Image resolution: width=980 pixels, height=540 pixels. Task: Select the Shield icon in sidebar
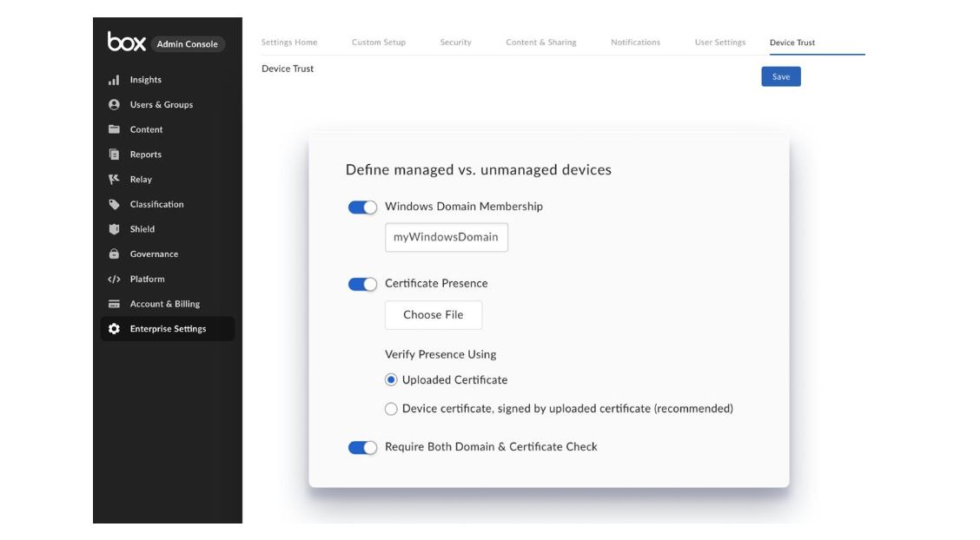tap(114, 229)
